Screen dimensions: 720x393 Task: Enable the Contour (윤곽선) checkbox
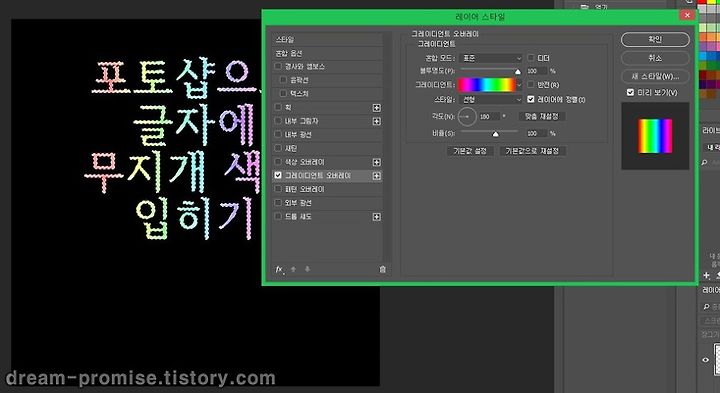pyautogui.click(x=283, y=80)
